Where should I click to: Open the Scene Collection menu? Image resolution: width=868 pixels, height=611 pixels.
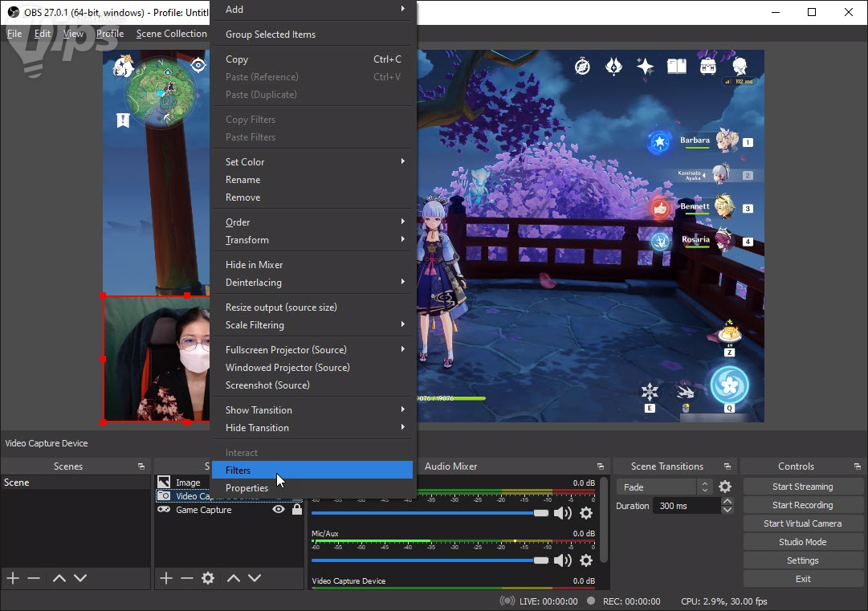[x=171, y=34]
